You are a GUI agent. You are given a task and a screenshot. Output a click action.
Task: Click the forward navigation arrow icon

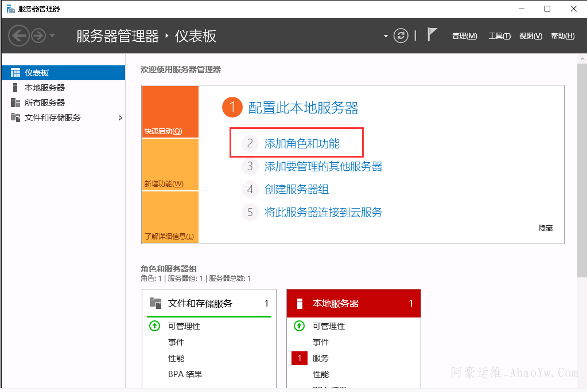[38, 36]
